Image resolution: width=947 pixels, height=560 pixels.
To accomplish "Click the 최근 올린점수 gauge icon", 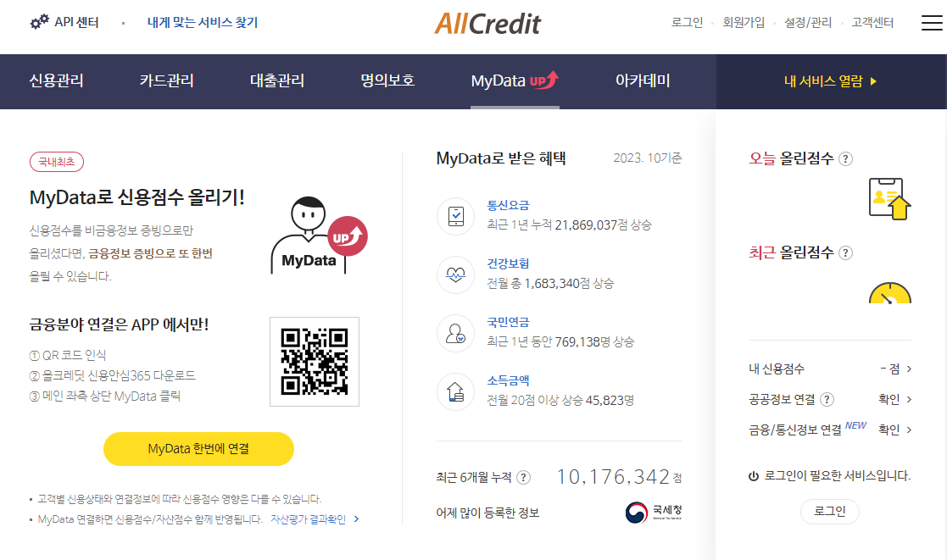I will click(x=889, y=292).
